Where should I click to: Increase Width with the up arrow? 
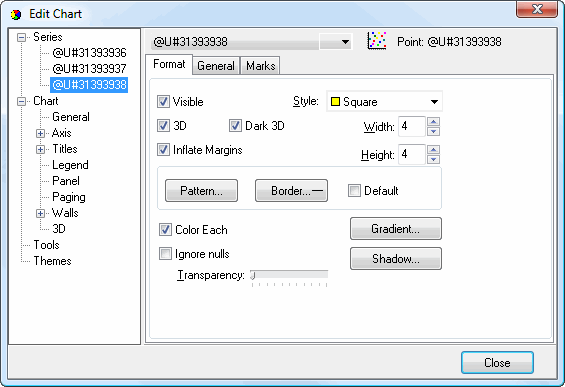click(433, 121)
